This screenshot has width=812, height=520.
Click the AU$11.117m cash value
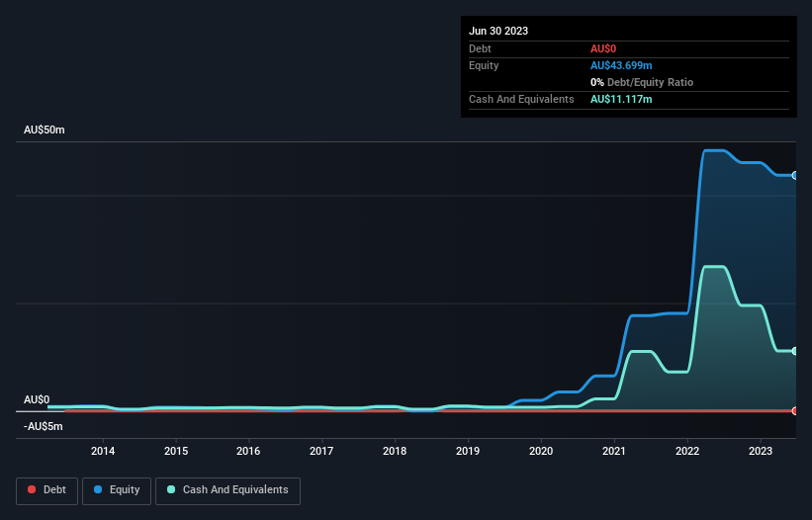pyautogui.click(x=621, y=99)
